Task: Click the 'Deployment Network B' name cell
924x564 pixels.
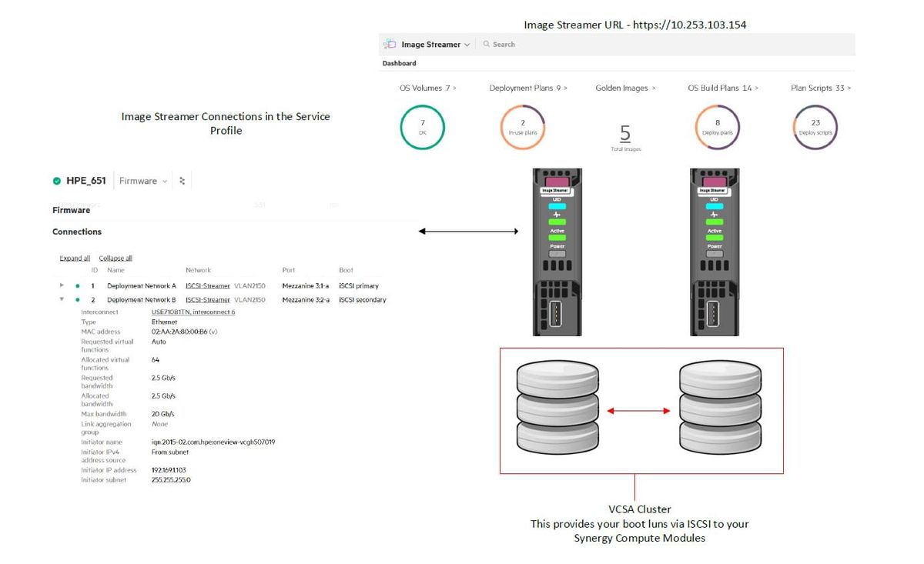Action: (x=142, y=300)
